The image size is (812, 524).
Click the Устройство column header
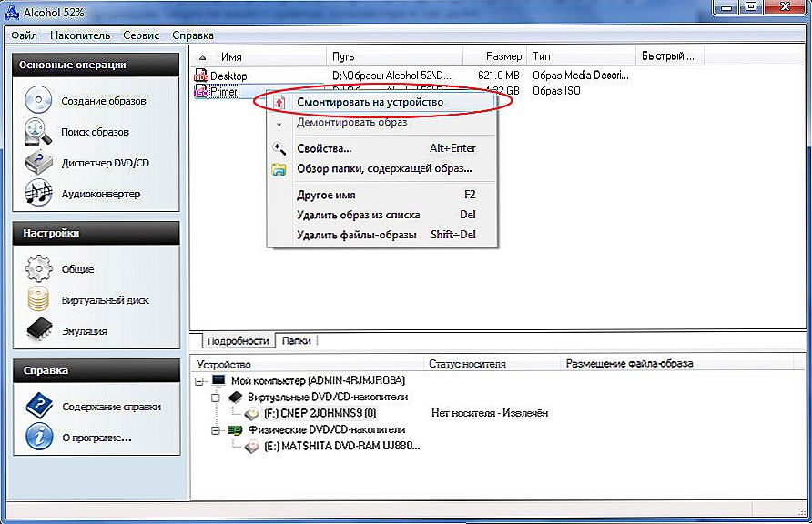[308, 364]
